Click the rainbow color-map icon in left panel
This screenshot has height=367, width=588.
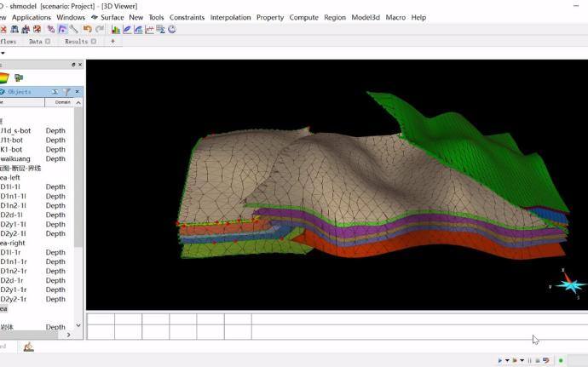pos(3,78)
